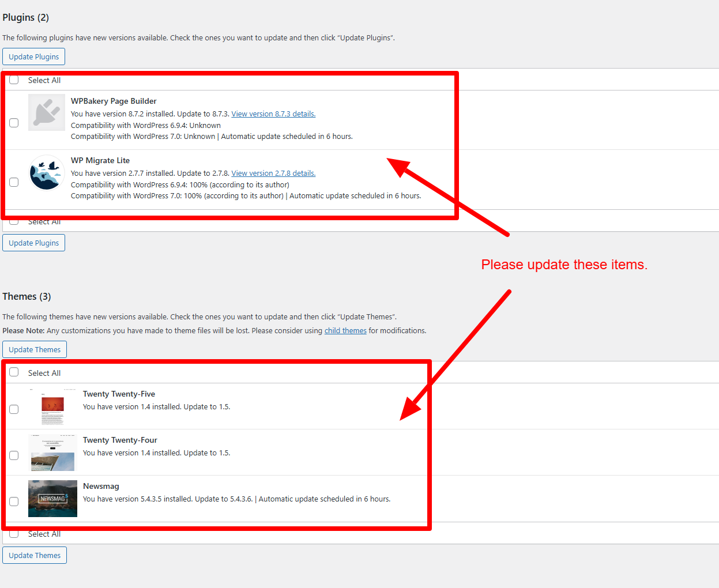Click the Twenty Twenty-Five theme thumbnail

click(x=52, y=406)
